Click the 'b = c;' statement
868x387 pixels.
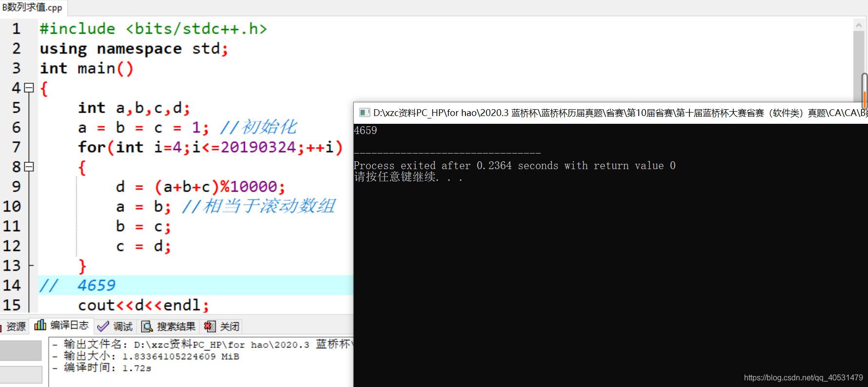click(x=143, y=226)
